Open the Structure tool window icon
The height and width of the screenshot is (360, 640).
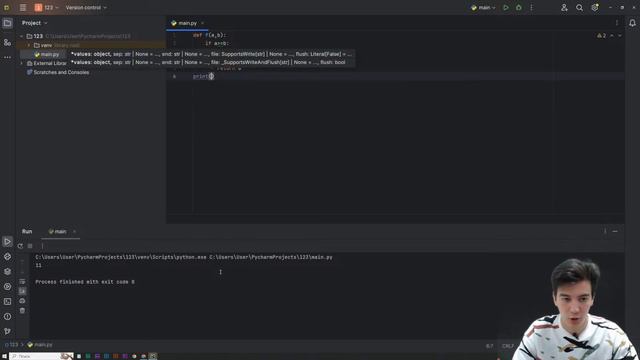click(x=7, y=42)
